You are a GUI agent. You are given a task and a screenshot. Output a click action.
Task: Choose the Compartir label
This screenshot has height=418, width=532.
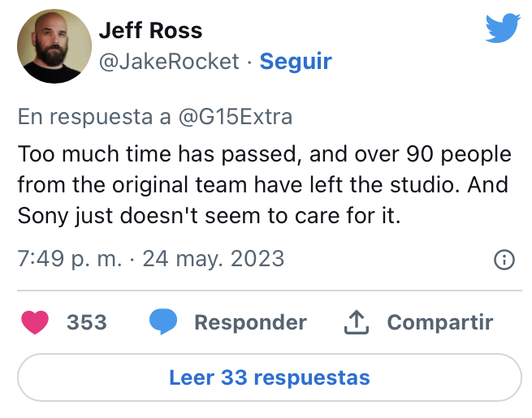click(440, 322)
